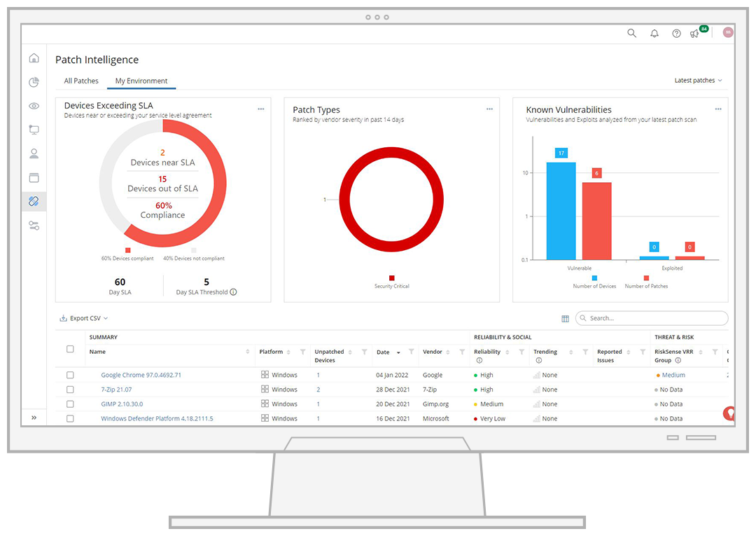Open the user avatar menu

728,32
